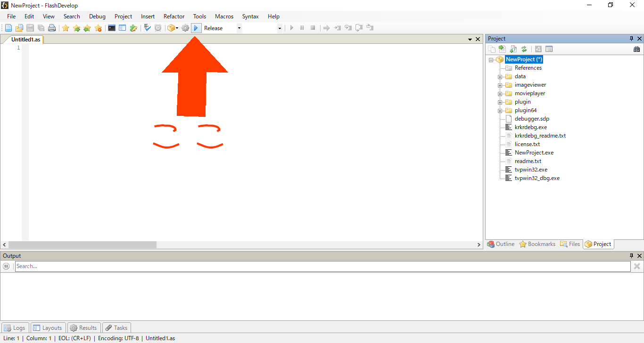Collapse the NewProject root node
644x343 pixels.
pos(491,60)
